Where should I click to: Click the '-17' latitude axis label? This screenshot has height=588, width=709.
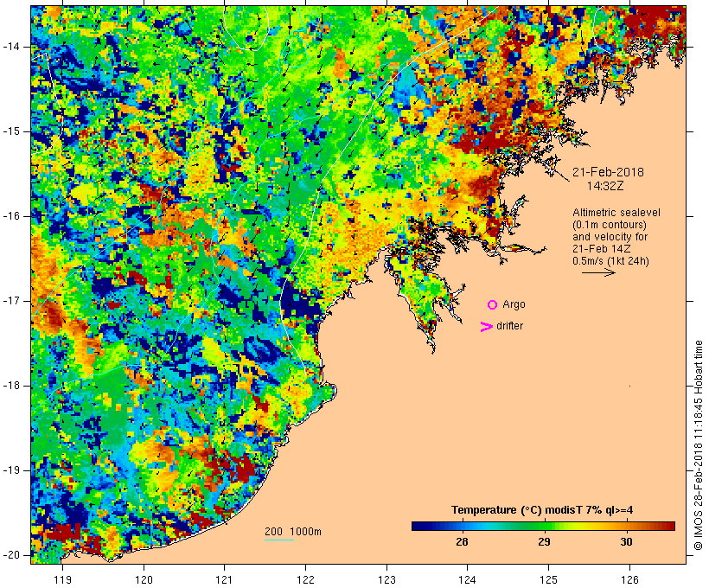(11, 301)
